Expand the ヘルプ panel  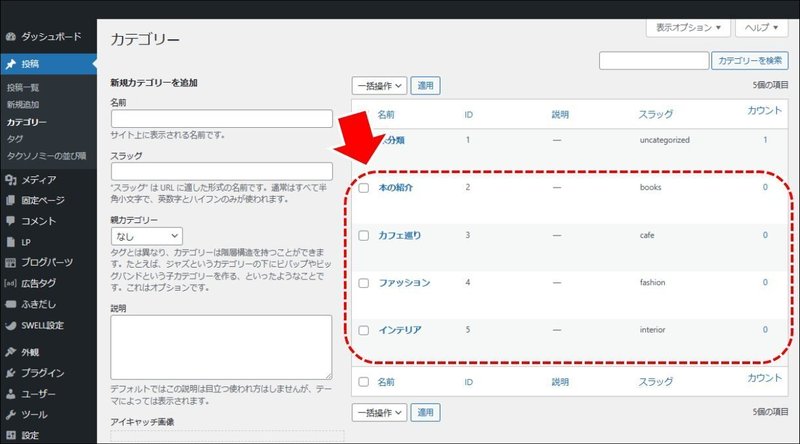[x=761, y=28]
